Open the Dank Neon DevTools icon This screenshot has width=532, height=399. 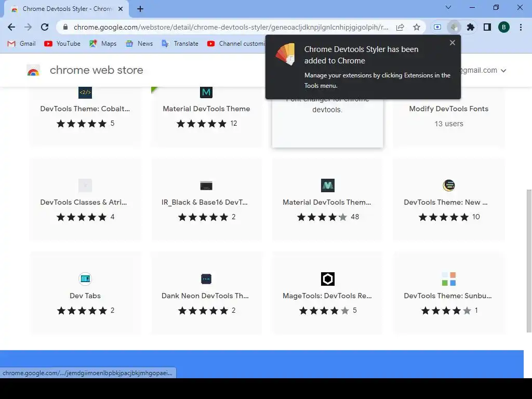click(x=206, y=279)
